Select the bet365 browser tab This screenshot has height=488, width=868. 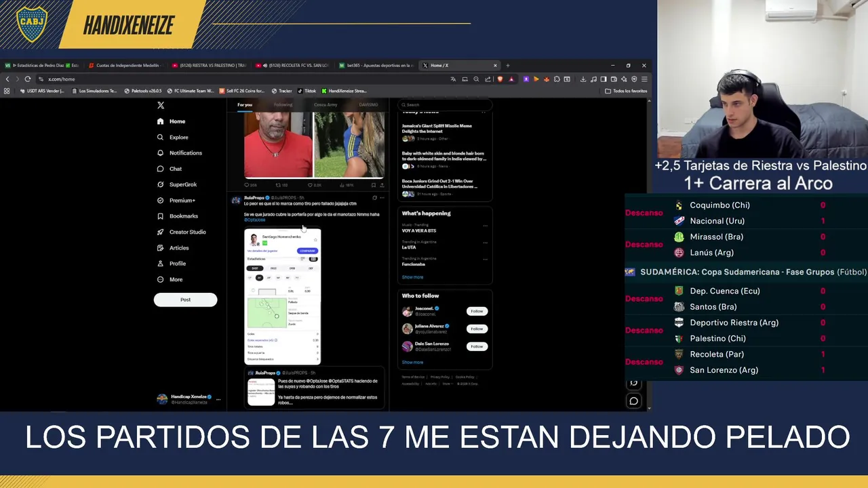point(376,66)
